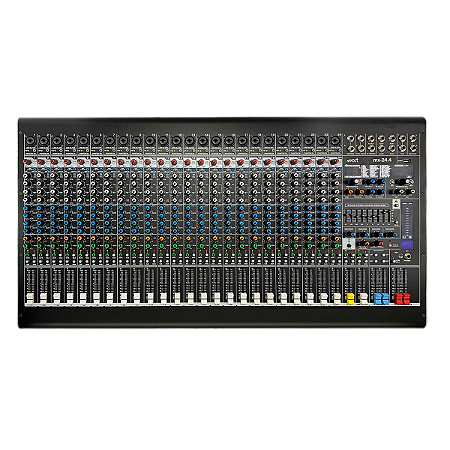Move channel 24 fader

pyautogui.click(x=337, y=298)
